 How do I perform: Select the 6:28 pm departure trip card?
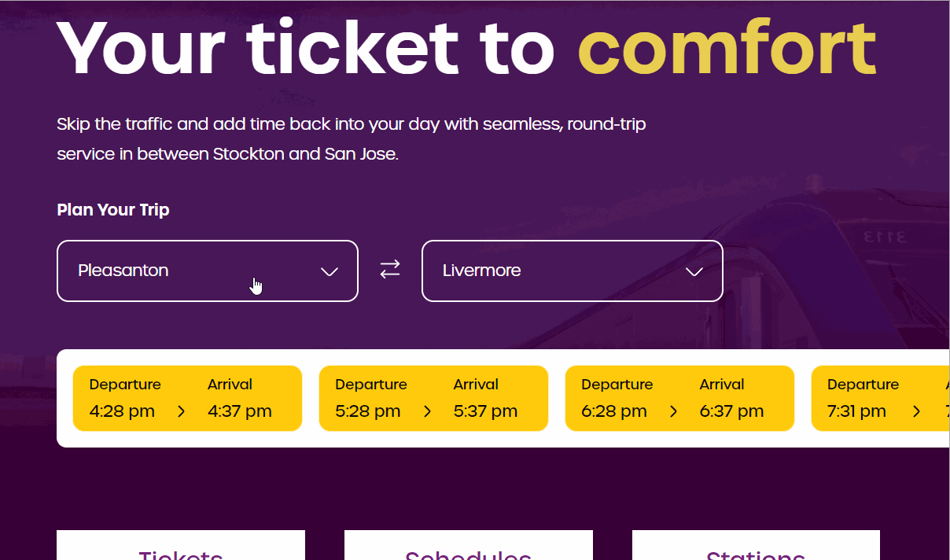coord(679,398)
